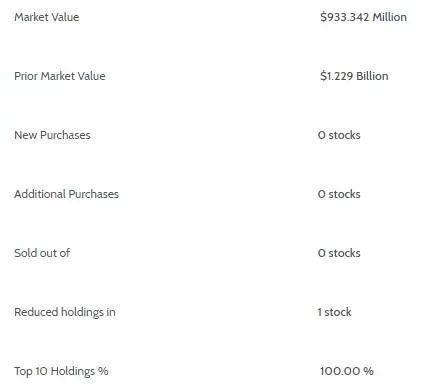Click the word Purchases in Additional Purchases
The height and width of the screenshot is (389, 435).
(94, 194)
